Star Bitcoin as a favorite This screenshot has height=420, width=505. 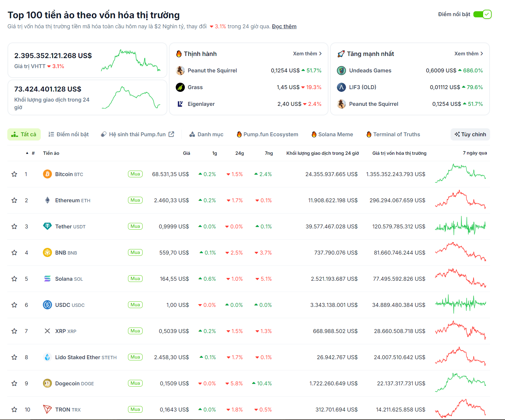point(14,174)
